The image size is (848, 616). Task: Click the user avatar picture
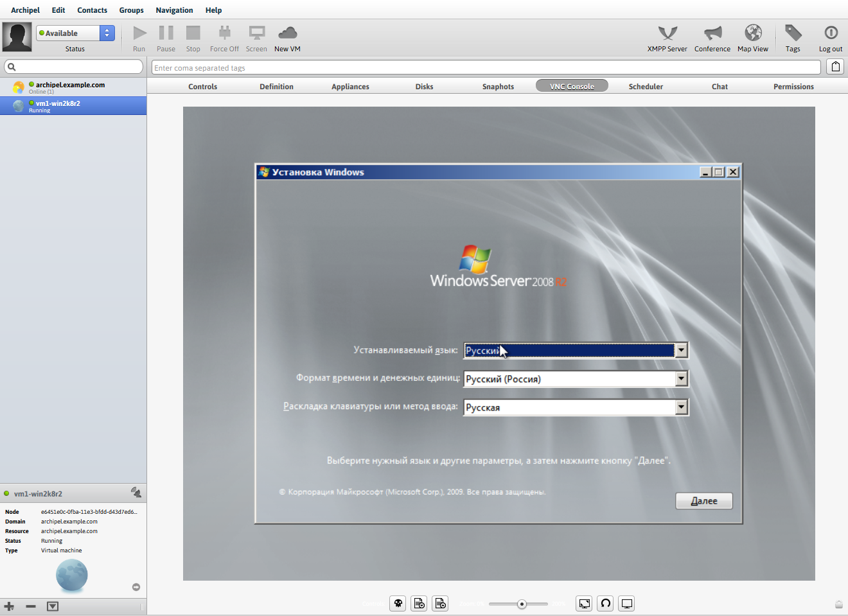pyautogui.click(x=17, y=37)
